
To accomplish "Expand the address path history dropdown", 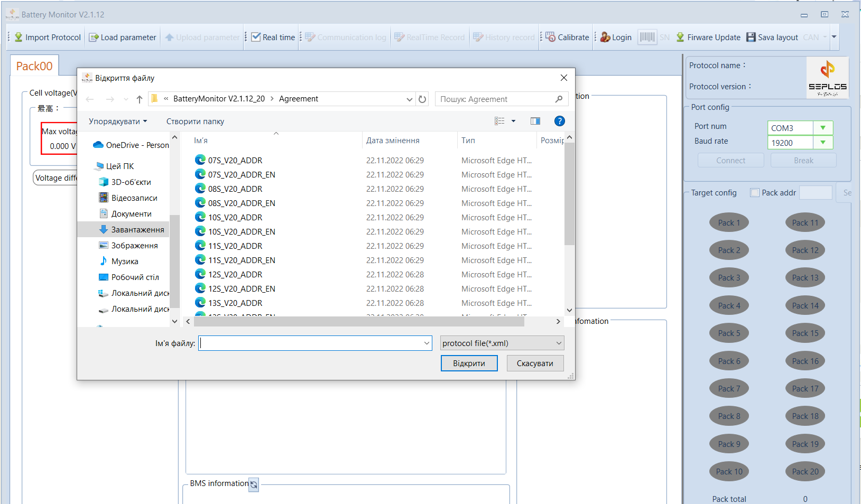I will coord(410,99).
